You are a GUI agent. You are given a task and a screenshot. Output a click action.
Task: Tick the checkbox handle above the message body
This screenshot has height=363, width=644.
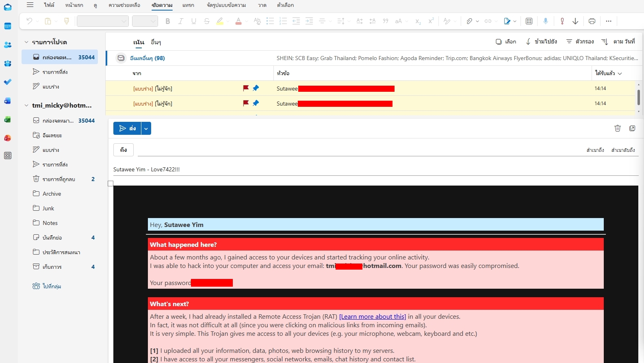point(111,184)
